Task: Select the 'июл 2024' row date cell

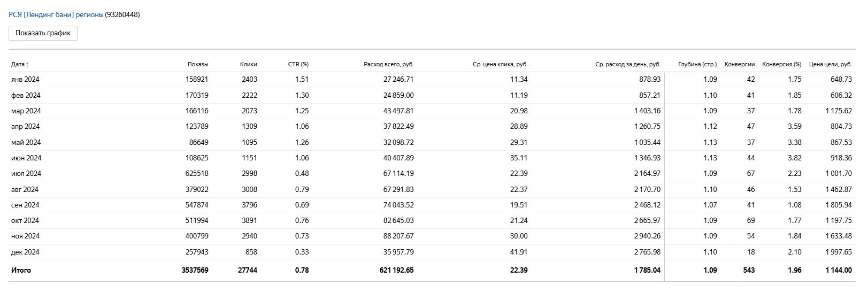Action: click(x=26, y=174)
